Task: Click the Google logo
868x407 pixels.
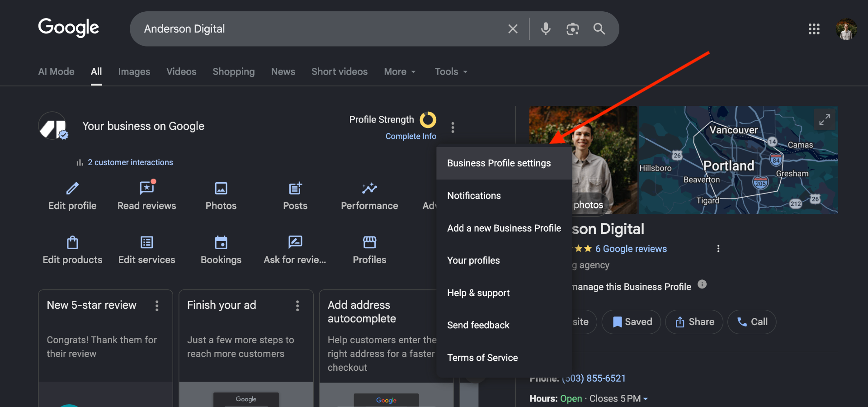Action: (x=68, y=28)
